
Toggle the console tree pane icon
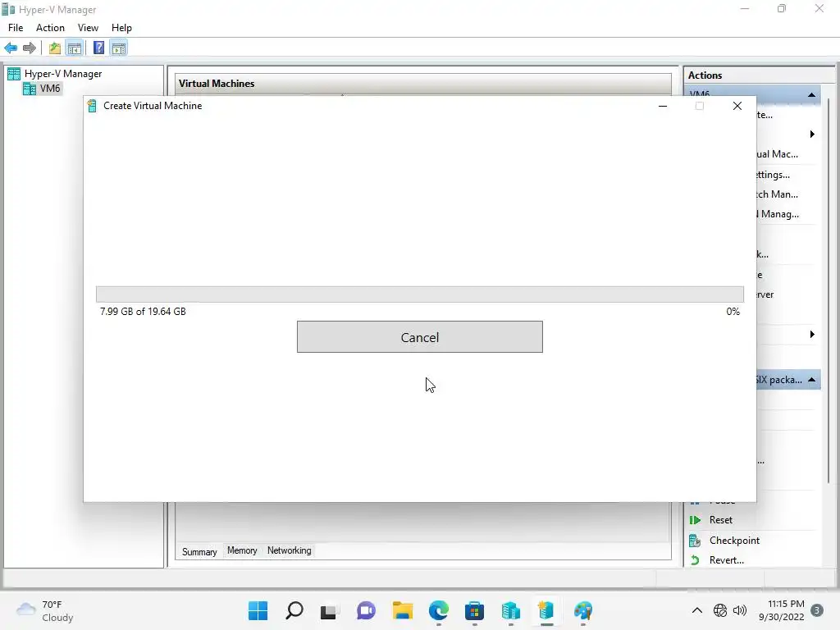click(75, 48)
